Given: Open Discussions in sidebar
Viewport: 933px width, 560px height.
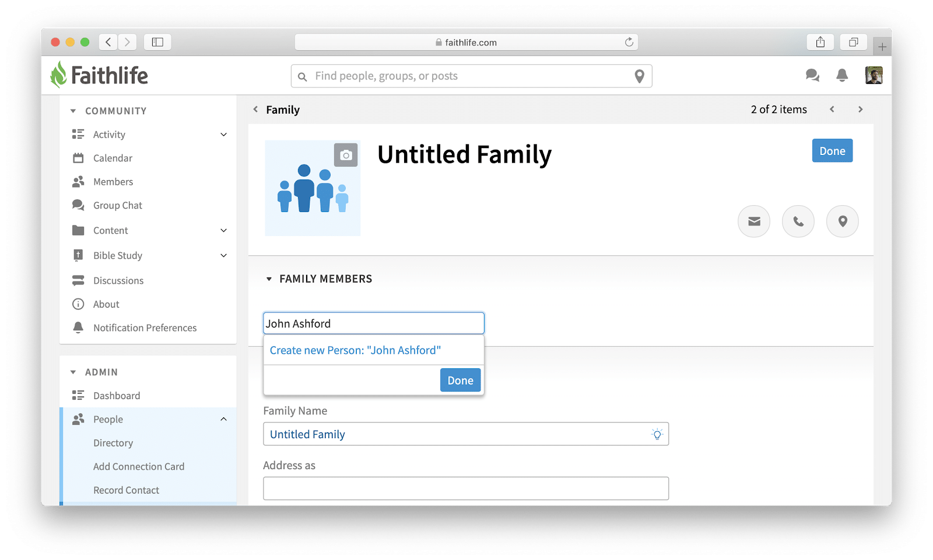Looking at the screenshot, I should pyautogui.click(x=118, y=280).
